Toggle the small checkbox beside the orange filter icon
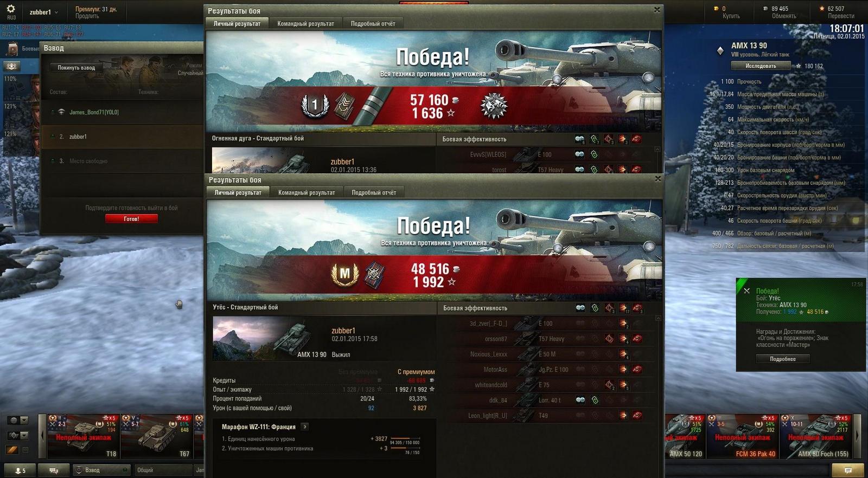 pos(25,449)
